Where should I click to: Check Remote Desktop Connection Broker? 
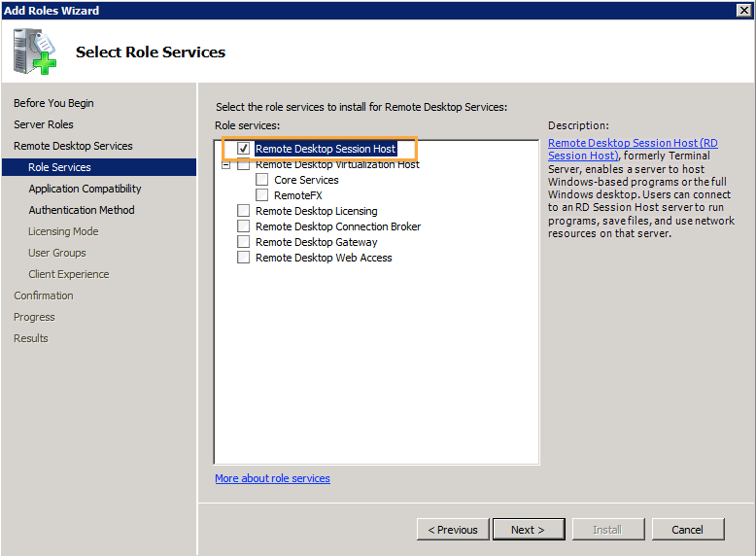[243, 226]
